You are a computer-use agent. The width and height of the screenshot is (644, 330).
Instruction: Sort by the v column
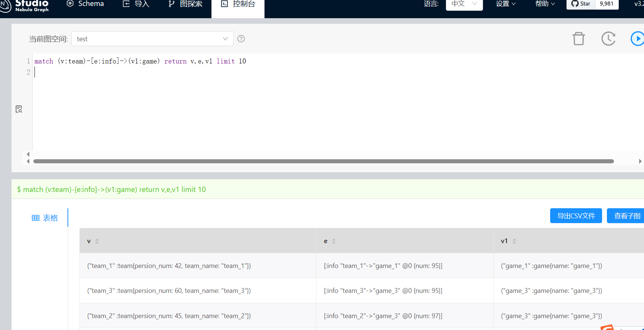97,241
